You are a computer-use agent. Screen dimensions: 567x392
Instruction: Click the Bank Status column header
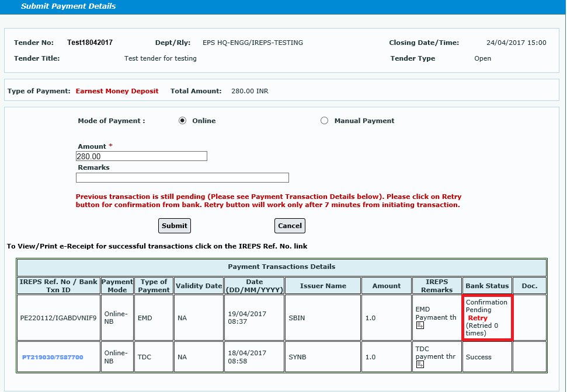tap(487, 286)
